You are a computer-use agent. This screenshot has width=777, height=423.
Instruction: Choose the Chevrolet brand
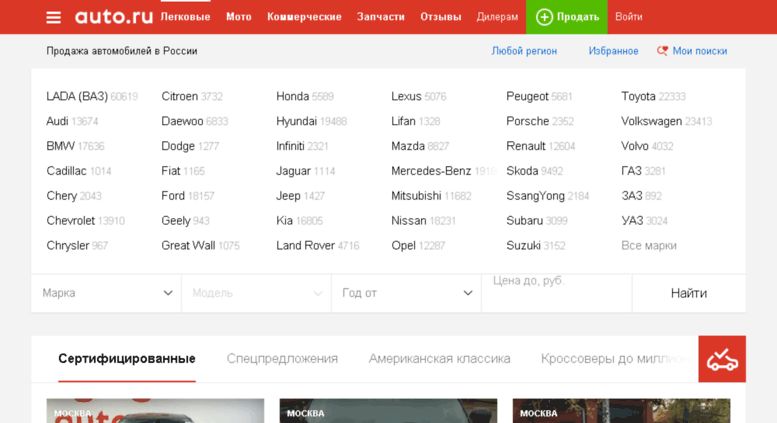(x=70, y=221)
